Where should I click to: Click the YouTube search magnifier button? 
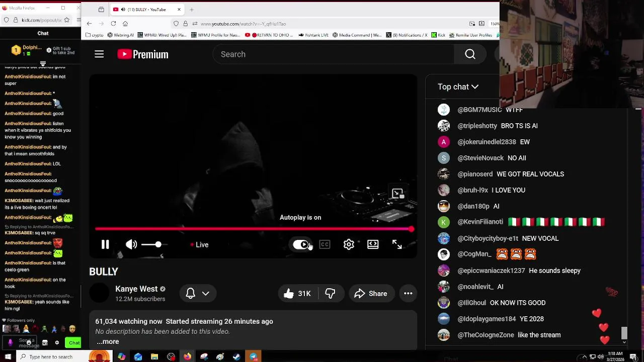coord(470,54)
